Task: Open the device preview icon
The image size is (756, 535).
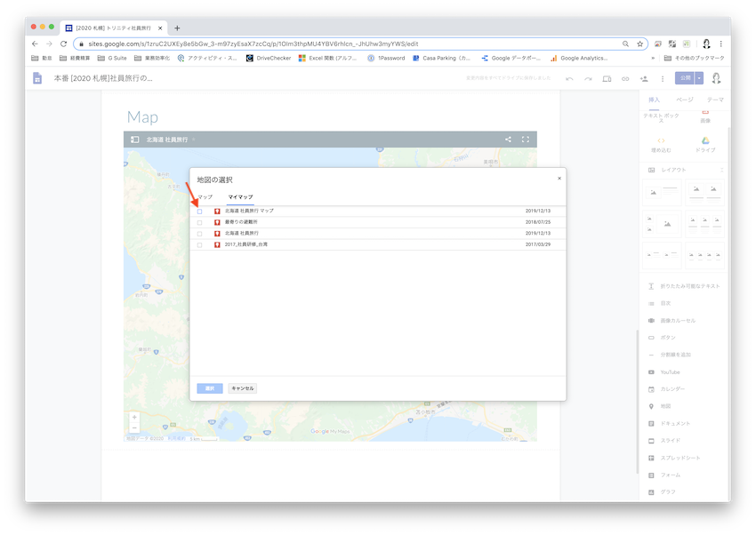Action: pos(607,78)
